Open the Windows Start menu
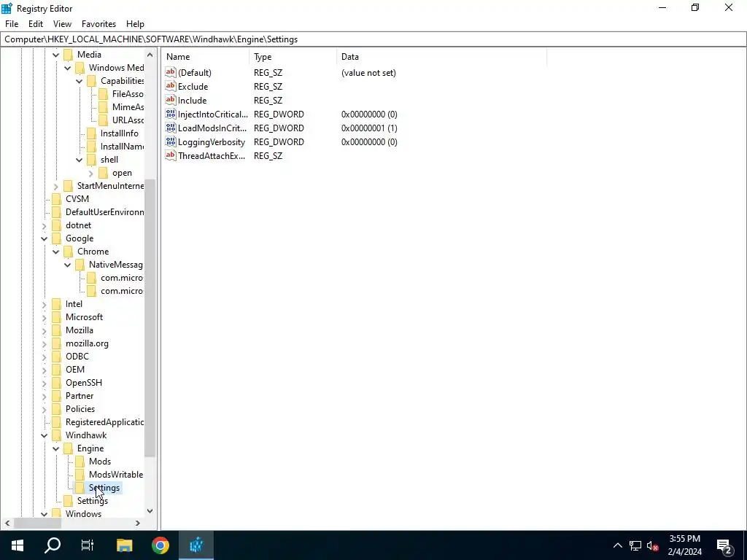 [18, 545]
